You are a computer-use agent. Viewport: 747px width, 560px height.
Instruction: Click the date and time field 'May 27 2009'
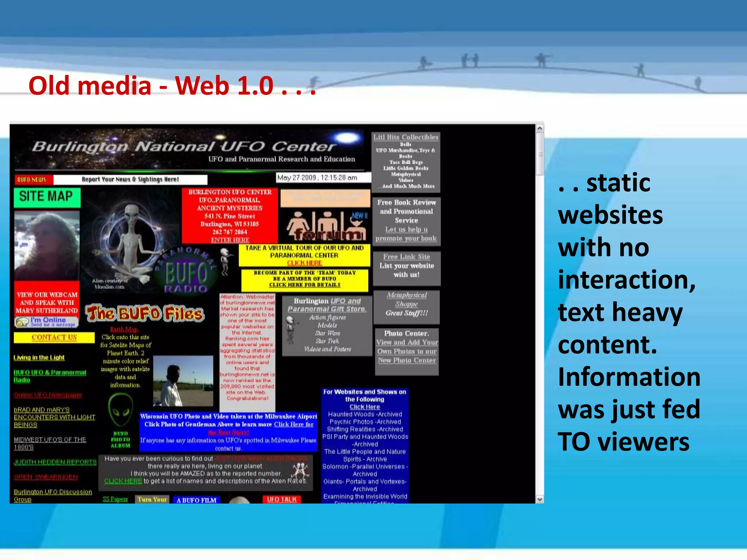pyautogui.click(x=324, y=178)
